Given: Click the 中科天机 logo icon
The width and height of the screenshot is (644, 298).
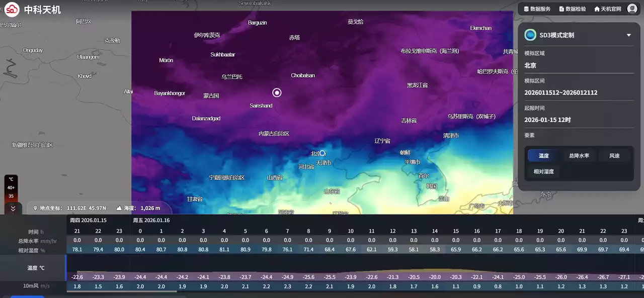Looking at the screenshot, I should click(x=12, y=9).
